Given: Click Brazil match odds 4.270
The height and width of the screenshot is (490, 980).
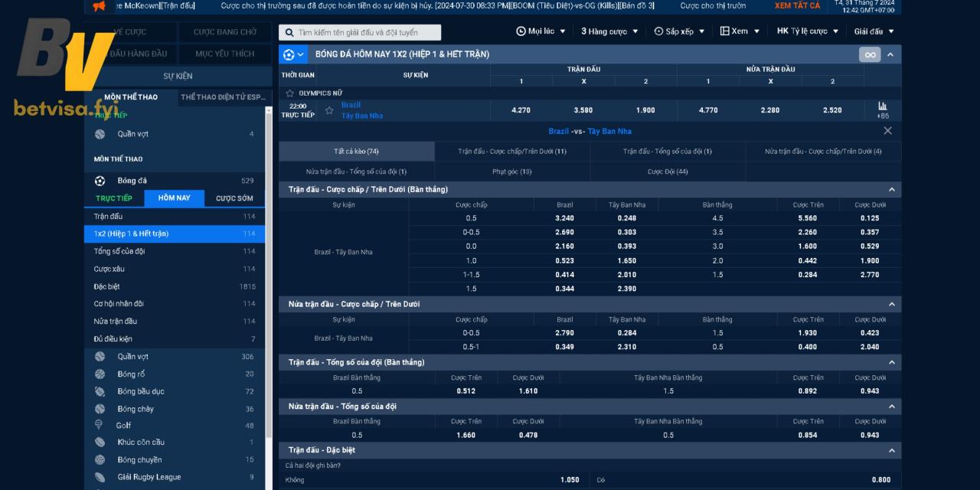Looking at the screenshot, I should [521, 110].
